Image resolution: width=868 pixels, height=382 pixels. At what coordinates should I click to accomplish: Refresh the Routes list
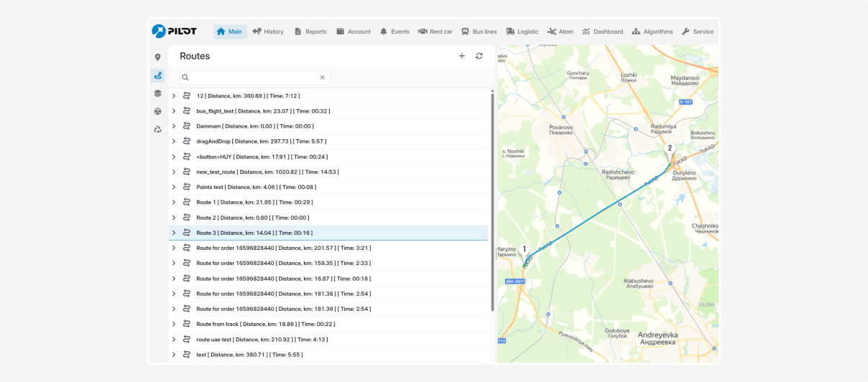point(479,56)
